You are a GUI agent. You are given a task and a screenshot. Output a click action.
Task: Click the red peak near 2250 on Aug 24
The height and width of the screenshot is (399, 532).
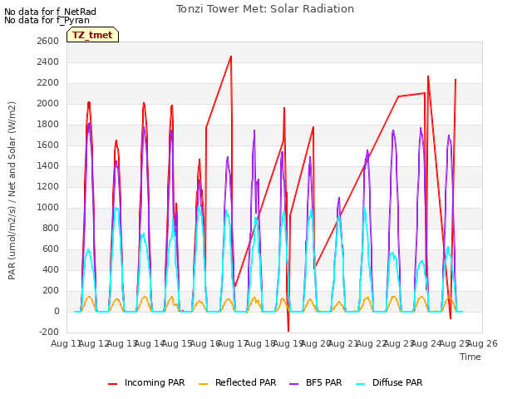pyautogui.click(x=428, y=76)
